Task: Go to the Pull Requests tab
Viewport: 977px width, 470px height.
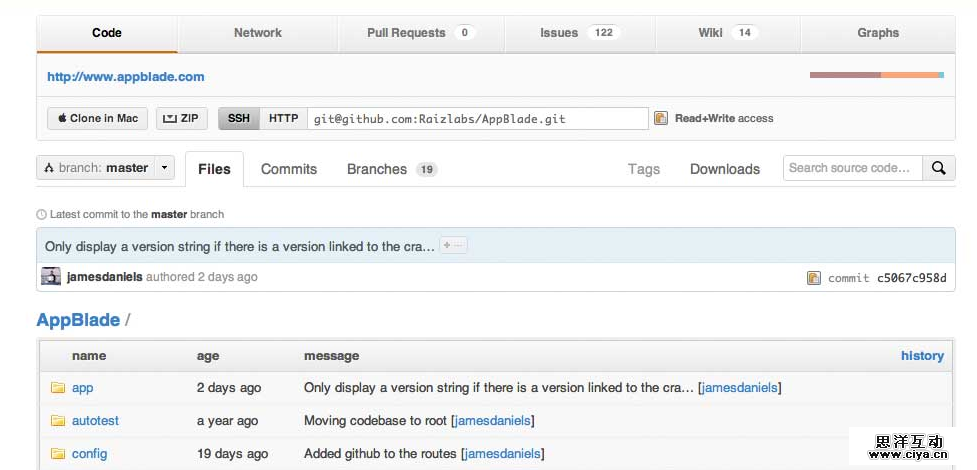Action: tap(420, 33)
